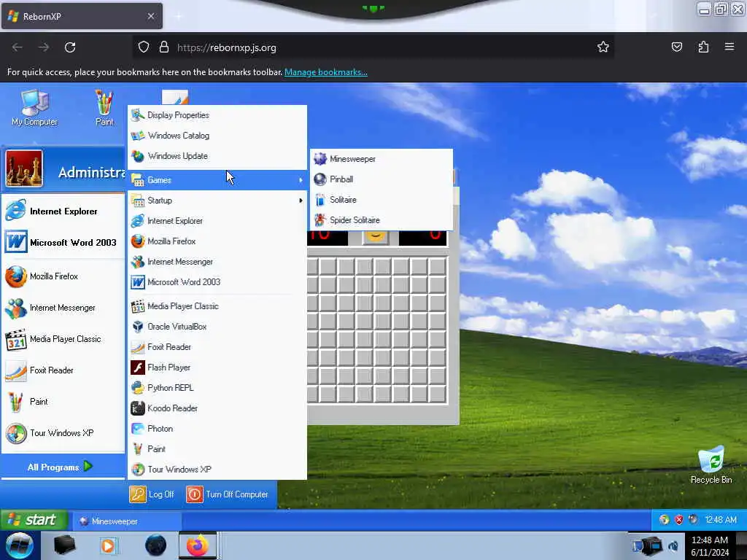Viewport: 747px width, 560px height.
Task: Click Manage bookmarks link
Action: 326,72
